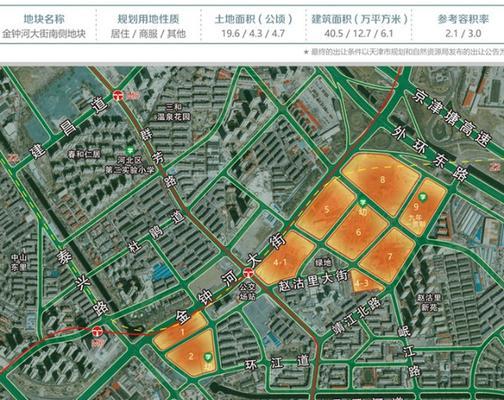Viewport: 504px width, 400px height.
Task: Click the 外环东路 road label
Action: 429,152
